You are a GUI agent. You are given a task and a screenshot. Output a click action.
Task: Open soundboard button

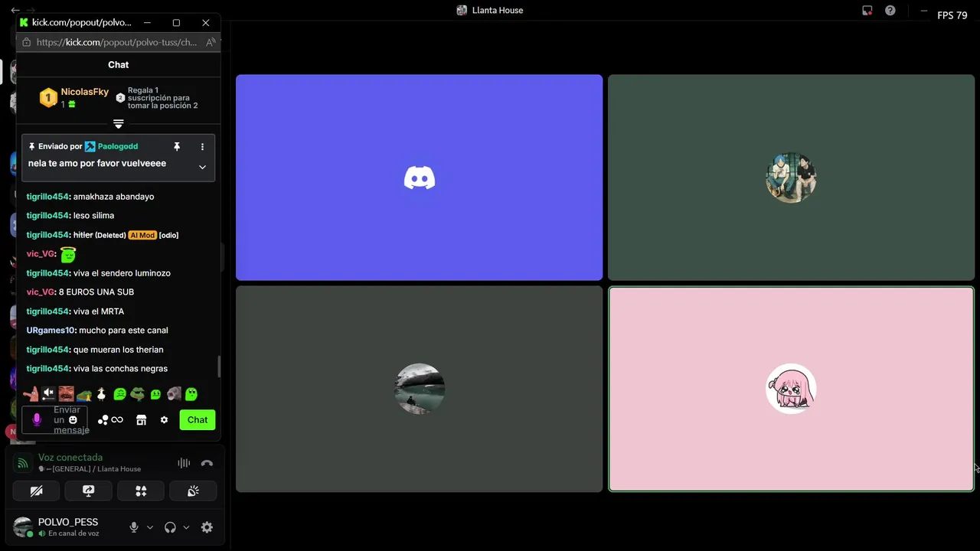coord(193,491)
